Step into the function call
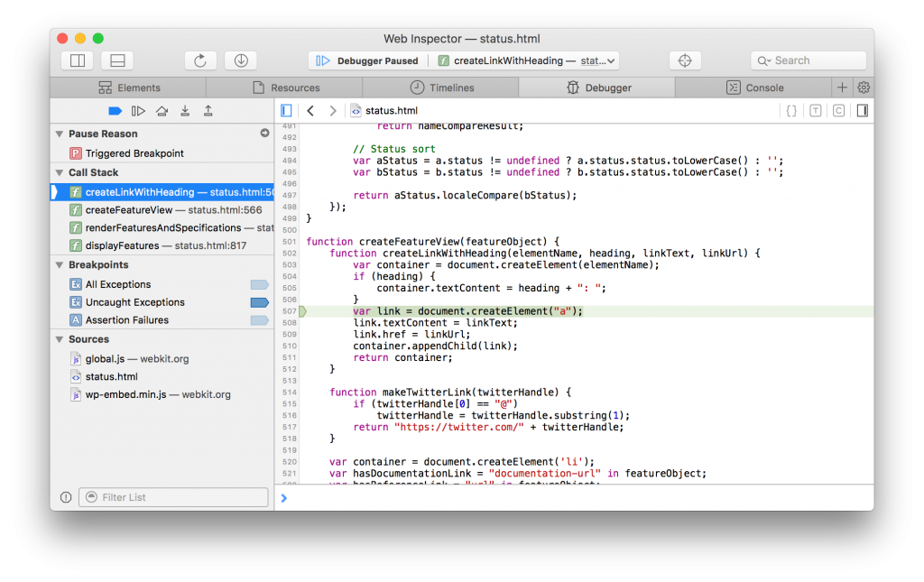 tap(184, 110)
